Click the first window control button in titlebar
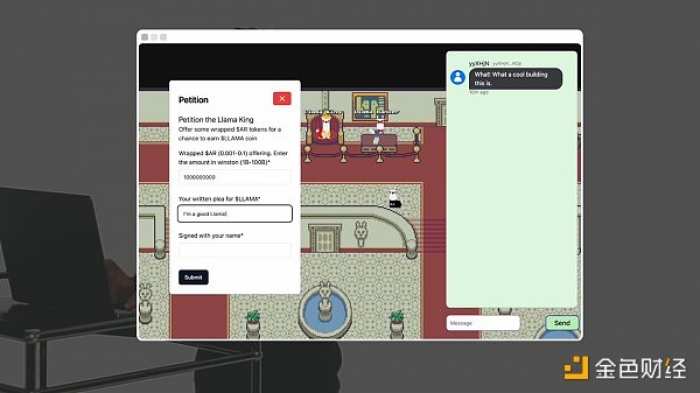The image size is (700, 393). click(145, 37)
